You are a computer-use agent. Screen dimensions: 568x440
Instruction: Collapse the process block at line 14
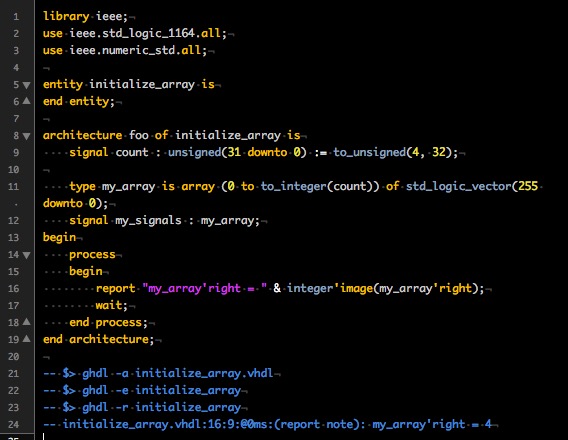point(26,255)
